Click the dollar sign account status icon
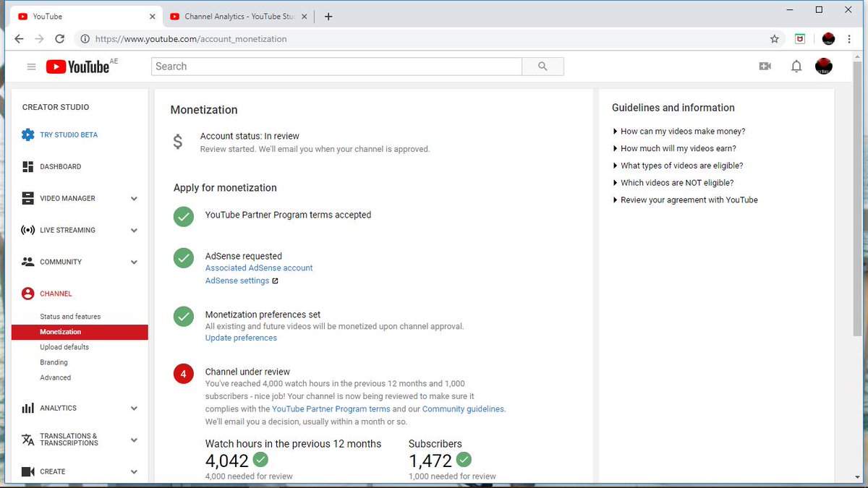The image size is (868, 488). pos(178,142)
